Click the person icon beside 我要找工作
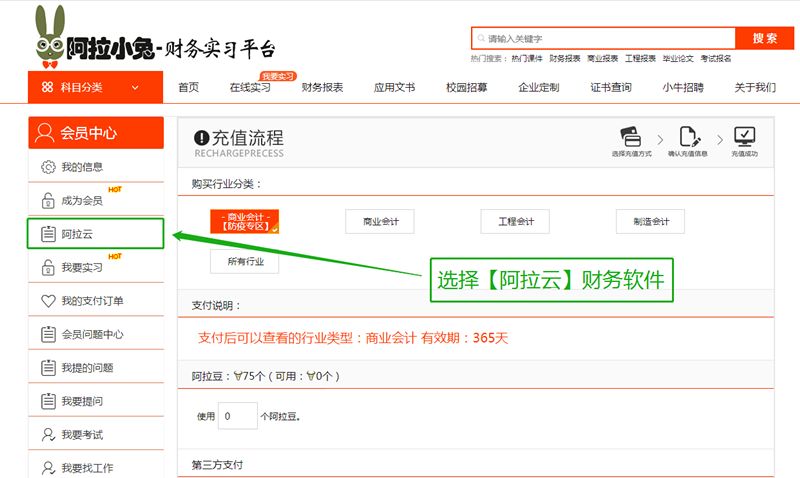Image resolution: width=800 pixels, height=478 pixels. tap(48, 468)
